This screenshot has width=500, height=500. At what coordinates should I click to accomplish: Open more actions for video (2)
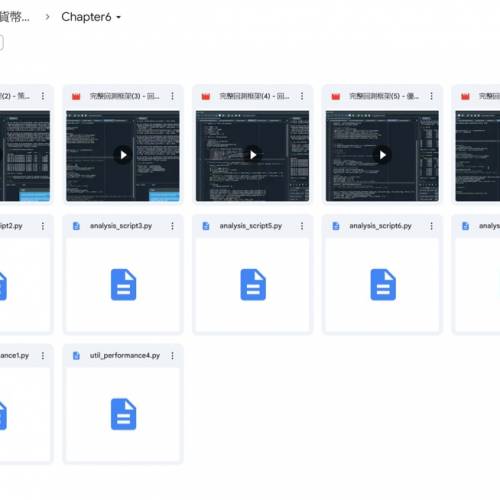(x=43, y=96)
